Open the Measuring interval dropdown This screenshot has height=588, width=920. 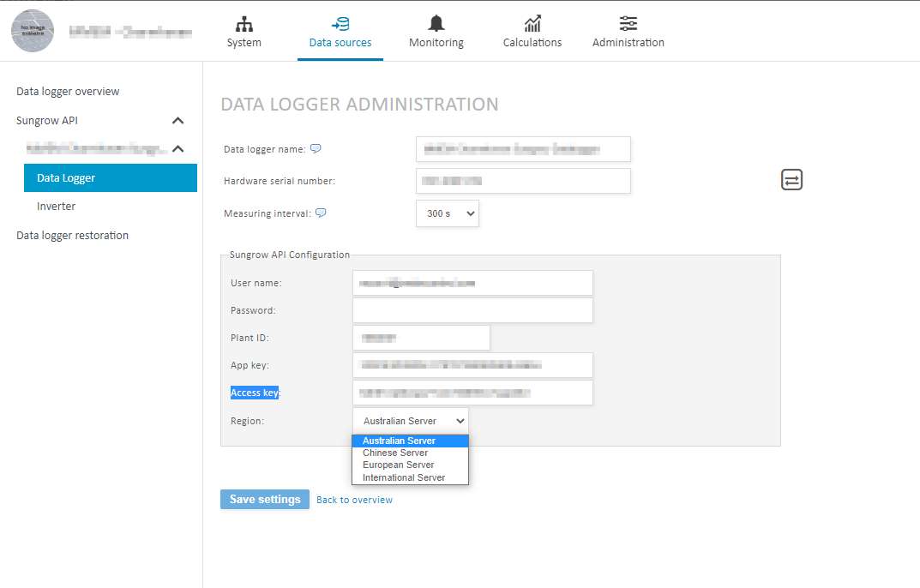point(447,213)
